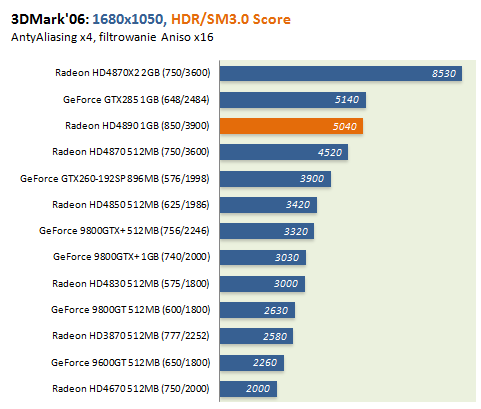The image size is (481, 409).
Task: Click the bar value 4520
Action: pyautogui.click(x=330, y=153)
